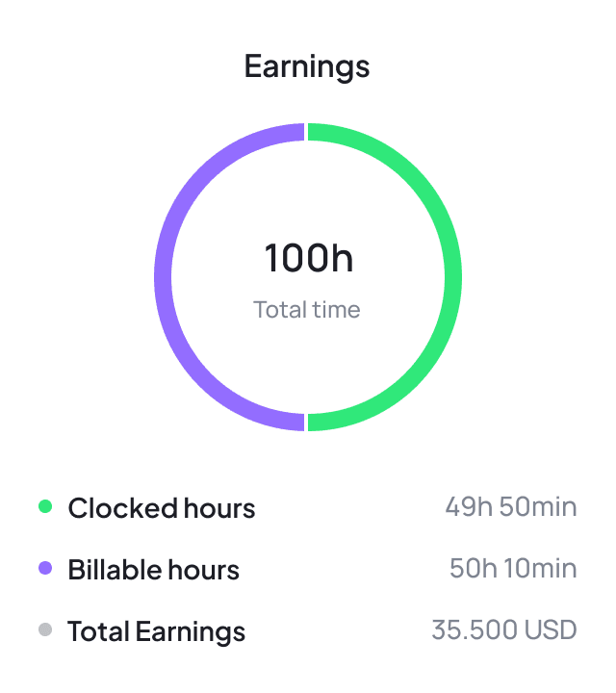Click the purple Billable hours legend dot
616x693 pixels.
45,568
